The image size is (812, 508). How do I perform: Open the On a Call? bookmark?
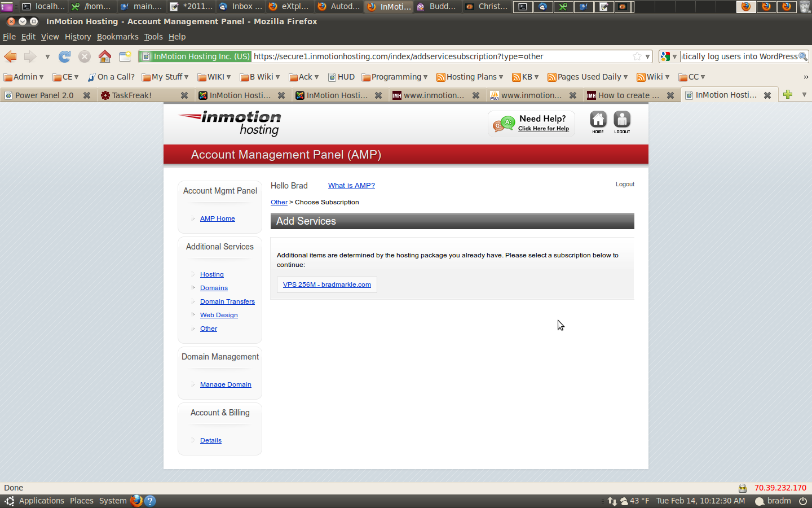point(111,77)
